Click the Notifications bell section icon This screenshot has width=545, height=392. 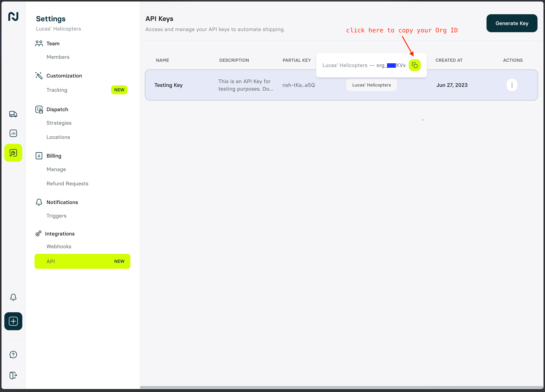[39, 202]
